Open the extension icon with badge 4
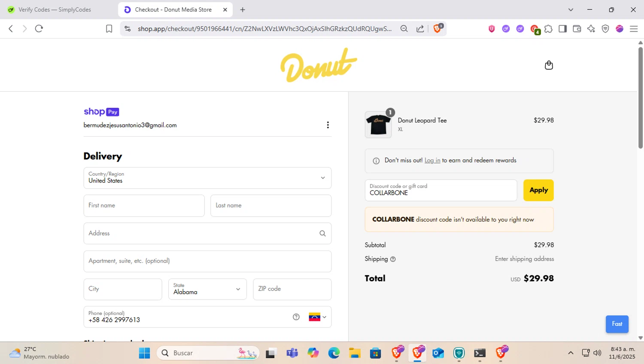The width and height of the screenshot is (644, 364). pyautogui.click(x=535, y=29)
